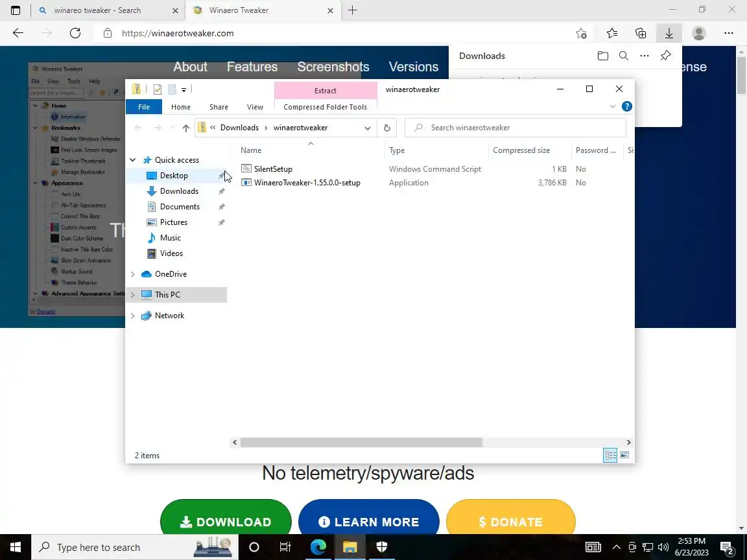The width and height of the screenshot is (747, 560).
Task: Open Versions link on Winaero site
Action: tap(414, 67)
